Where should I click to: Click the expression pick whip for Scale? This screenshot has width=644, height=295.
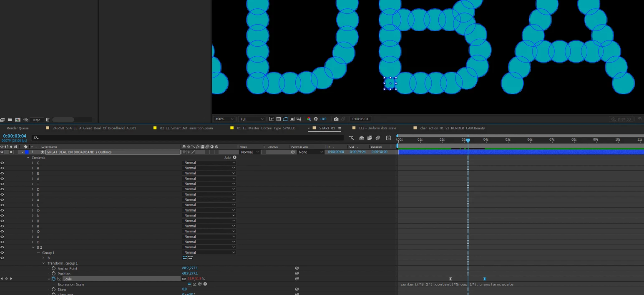pyautogui.click(x=200, y=284)
